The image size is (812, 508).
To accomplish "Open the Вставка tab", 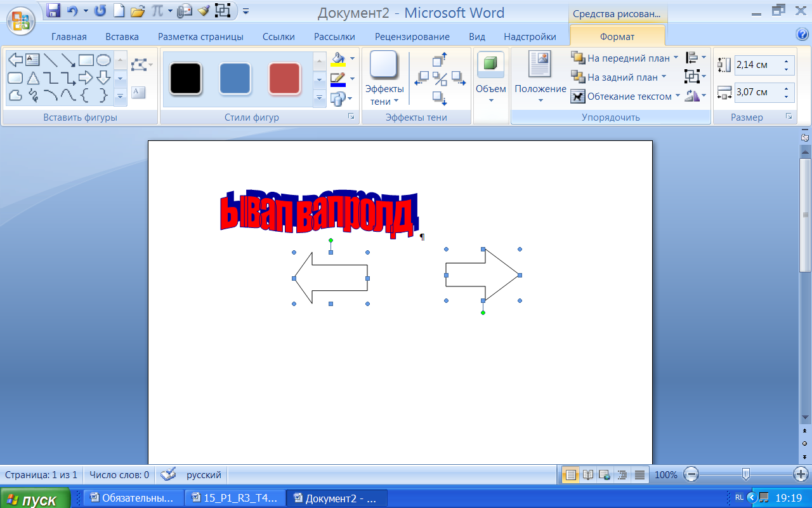I will point(122,37).
